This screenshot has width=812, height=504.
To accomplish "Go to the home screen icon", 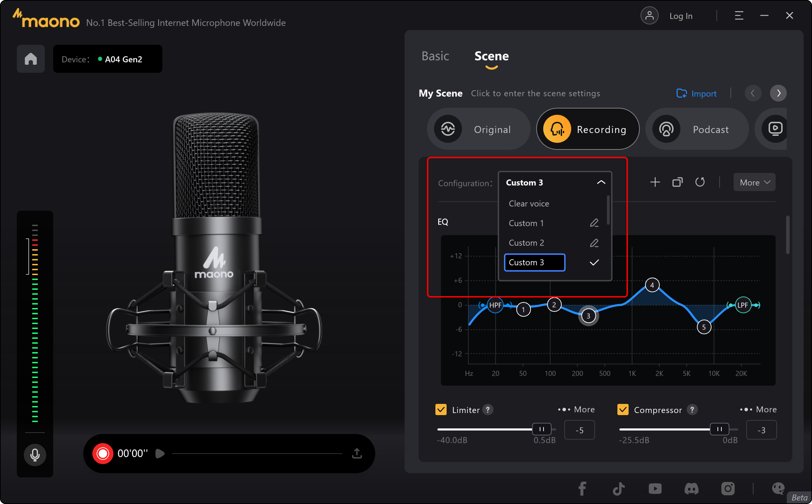I will [31, 59].
